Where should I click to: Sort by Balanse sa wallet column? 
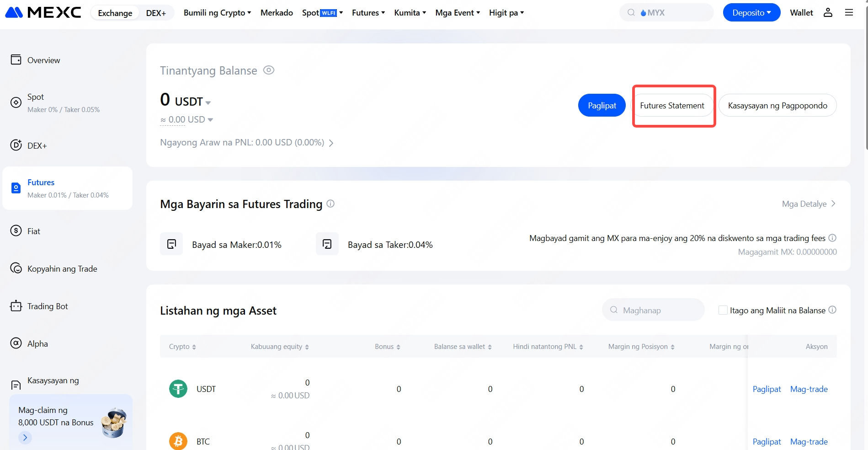463,347
